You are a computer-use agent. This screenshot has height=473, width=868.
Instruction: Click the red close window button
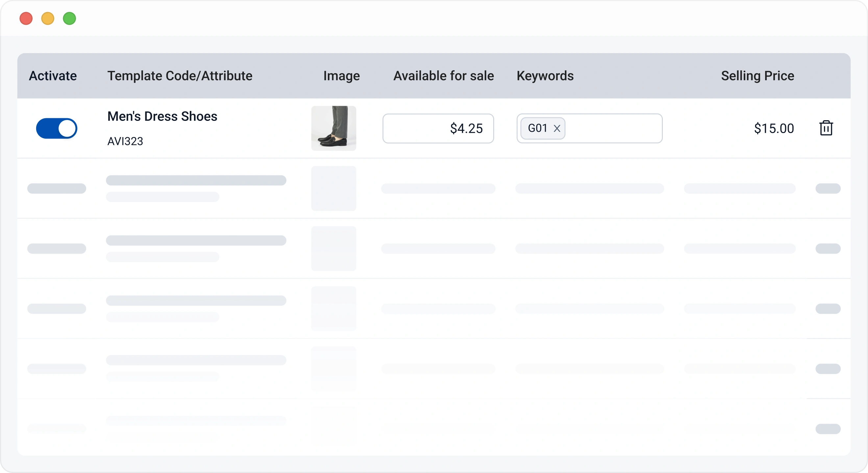(26, 18)
